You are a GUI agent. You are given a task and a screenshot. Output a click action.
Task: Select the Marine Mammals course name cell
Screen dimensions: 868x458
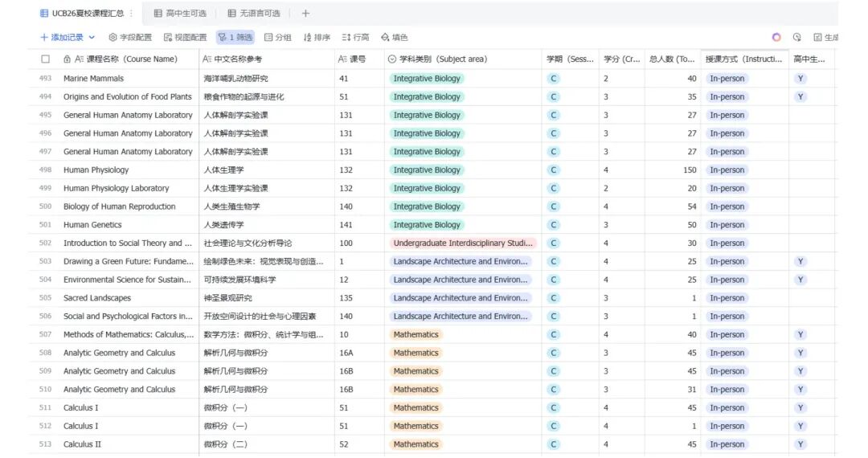pyautogui.click(x=93, y=79)
